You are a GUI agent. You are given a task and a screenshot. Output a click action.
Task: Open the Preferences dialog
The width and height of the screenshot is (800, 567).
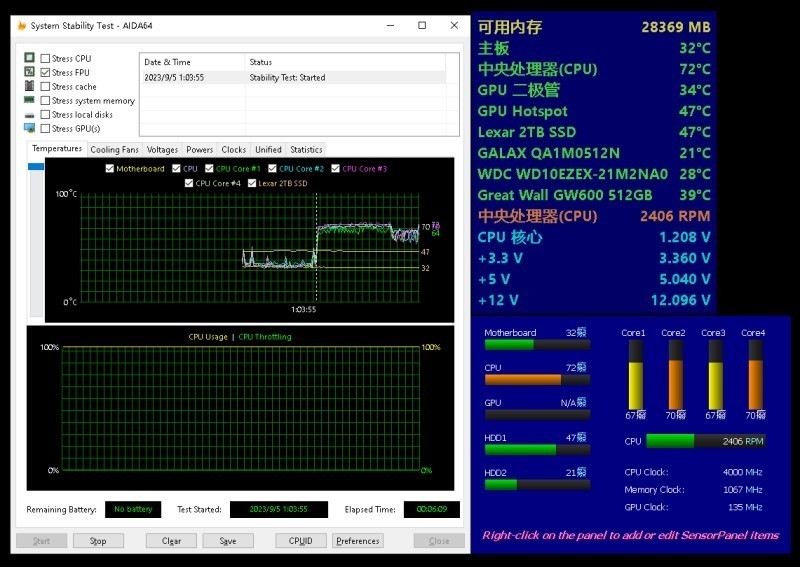(358, 541)
